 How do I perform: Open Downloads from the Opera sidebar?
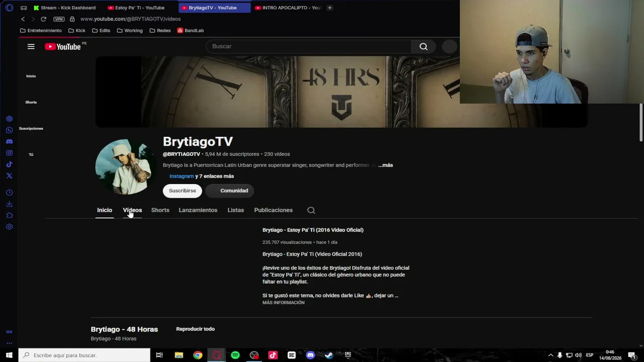[9, 204]
